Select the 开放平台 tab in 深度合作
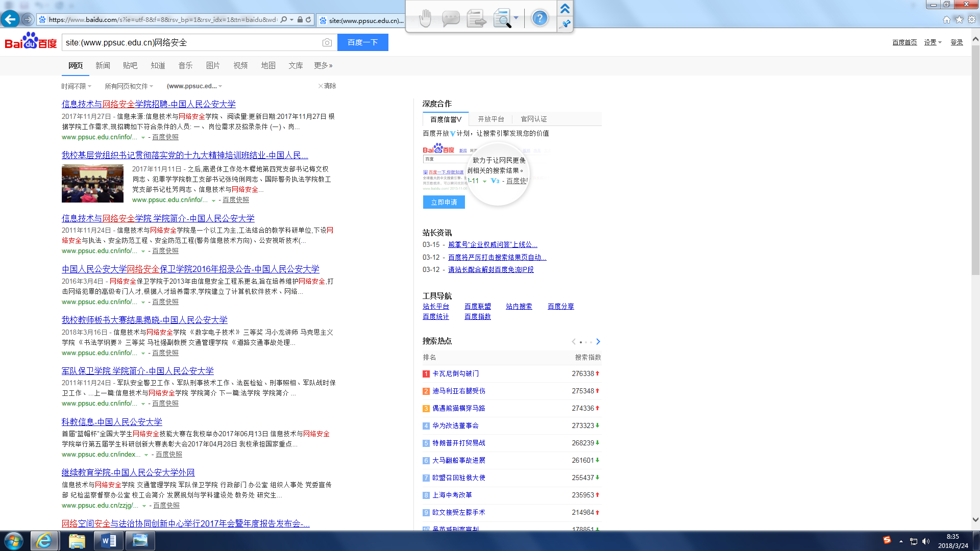This screenshot has height=551, width=980. click(491, 119)
